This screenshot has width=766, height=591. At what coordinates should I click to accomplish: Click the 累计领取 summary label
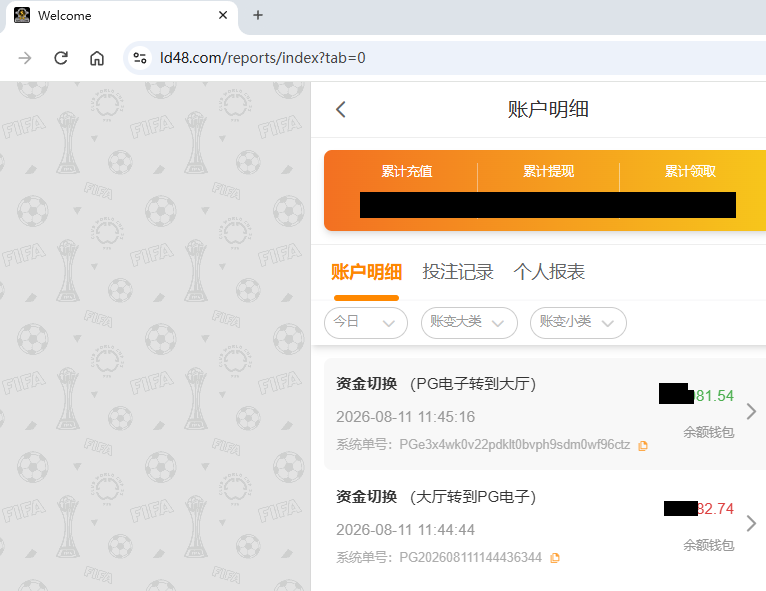point(690,171)
